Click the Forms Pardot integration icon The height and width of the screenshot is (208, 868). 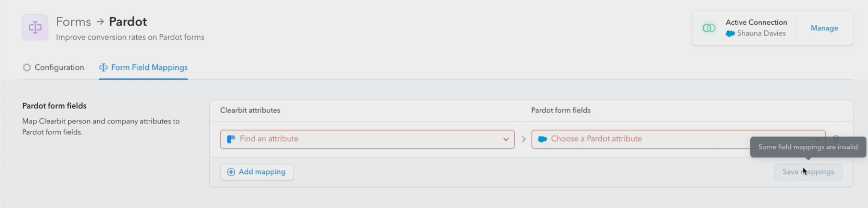35,27
